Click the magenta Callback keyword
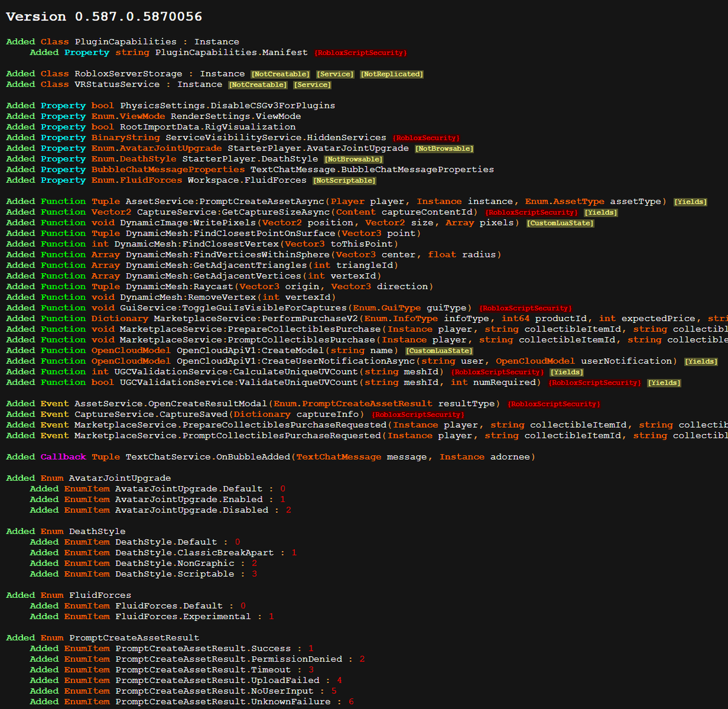This screenshot has width=728, height=709. [x=64, y=456]
